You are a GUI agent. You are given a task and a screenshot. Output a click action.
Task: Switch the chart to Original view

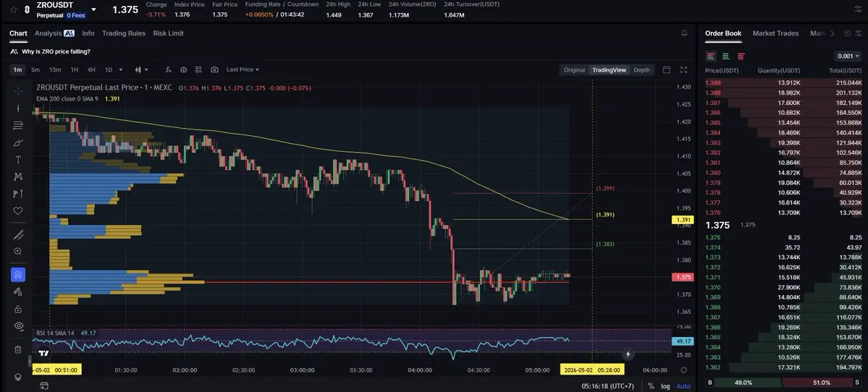click(x=574, y=69)
